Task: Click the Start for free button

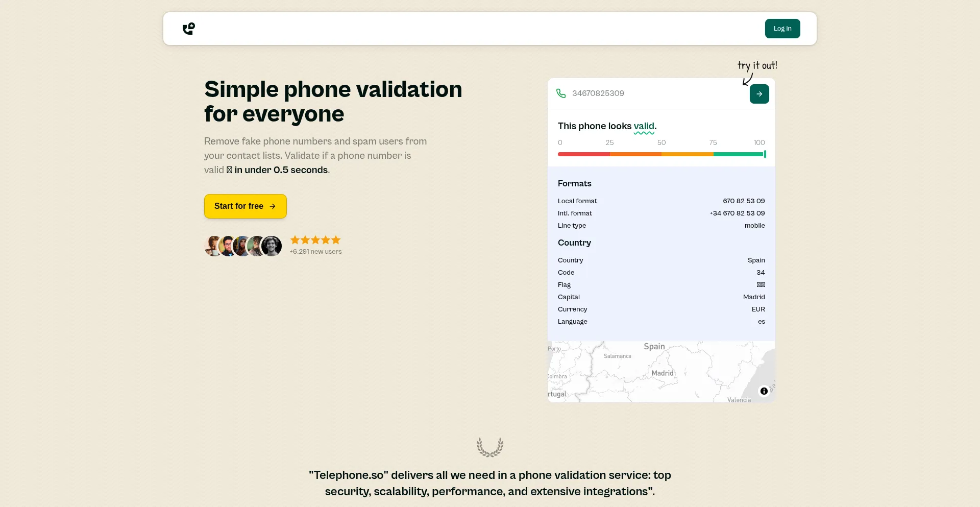Action: click(x=245, y=206)
